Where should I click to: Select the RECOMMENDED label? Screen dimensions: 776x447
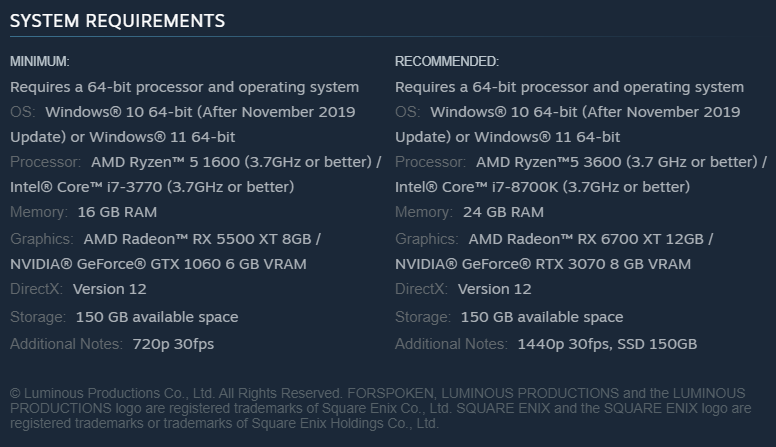pyautogui.click(x=447, y=61)
